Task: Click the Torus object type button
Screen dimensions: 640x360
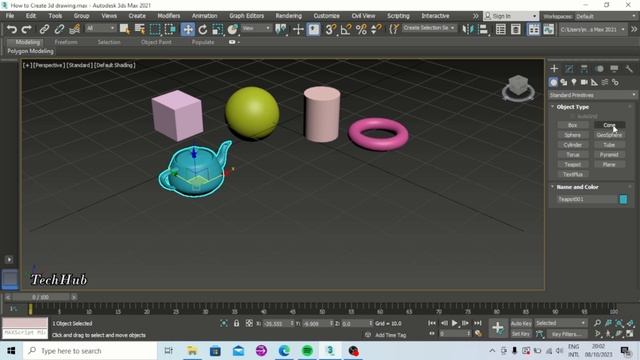Action: click(573, 155)
